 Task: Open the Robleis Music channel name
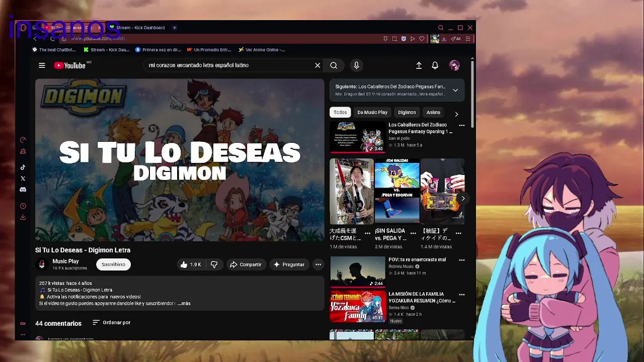coord(401,266)
